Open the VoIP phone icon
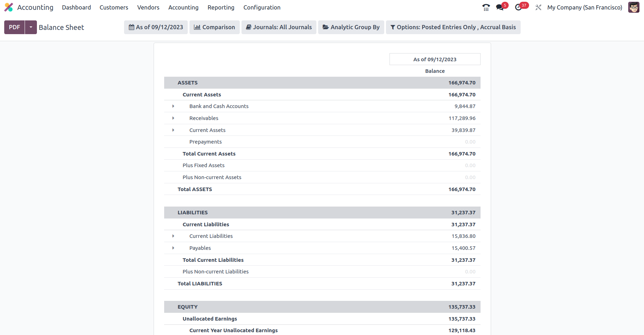This screenshot has width=644, height=335. (x=486, y=7)
